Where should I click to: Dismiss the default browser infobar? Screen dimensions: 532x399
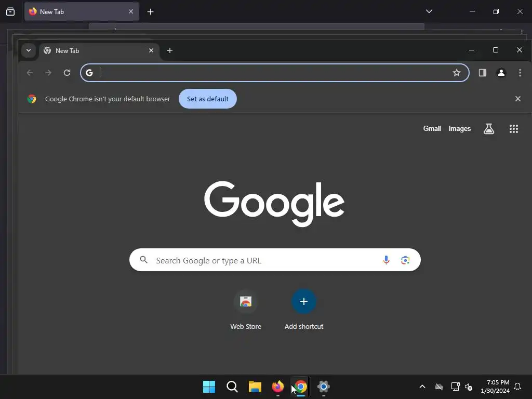[x=518, y=99]
